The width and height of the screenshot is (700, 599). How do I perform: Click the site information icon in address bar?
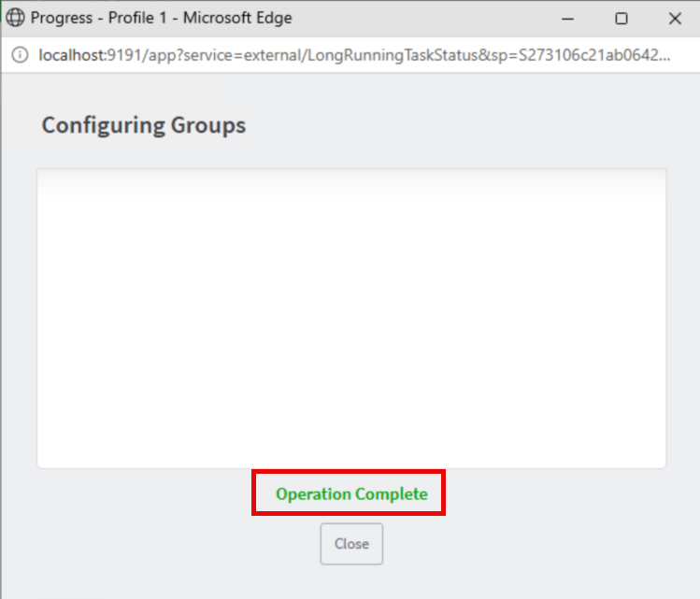pyautogui.click(x=20, y=55)
